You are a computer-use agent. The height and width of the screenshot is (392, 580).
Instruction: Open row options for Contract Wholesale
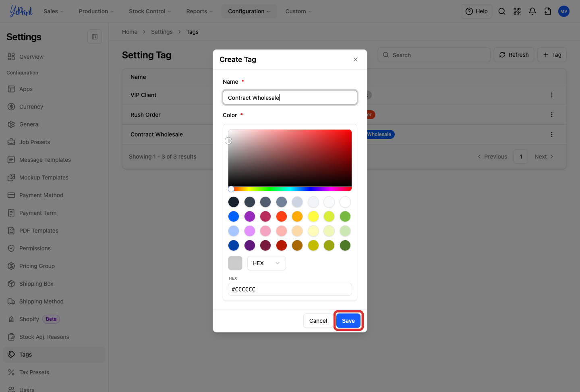point(552,134)
